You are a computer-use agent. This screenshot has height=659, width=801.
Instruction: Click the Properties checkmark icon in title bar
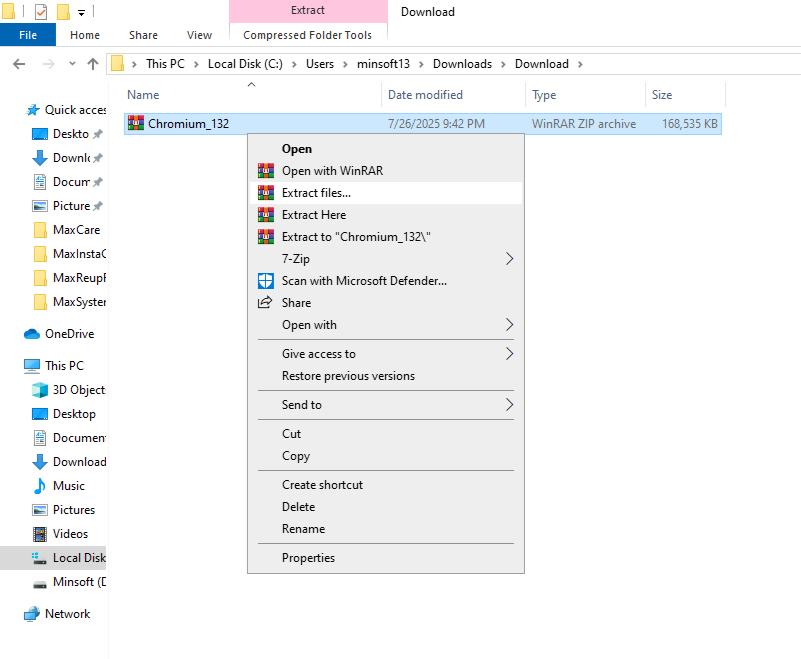[41, 11]
